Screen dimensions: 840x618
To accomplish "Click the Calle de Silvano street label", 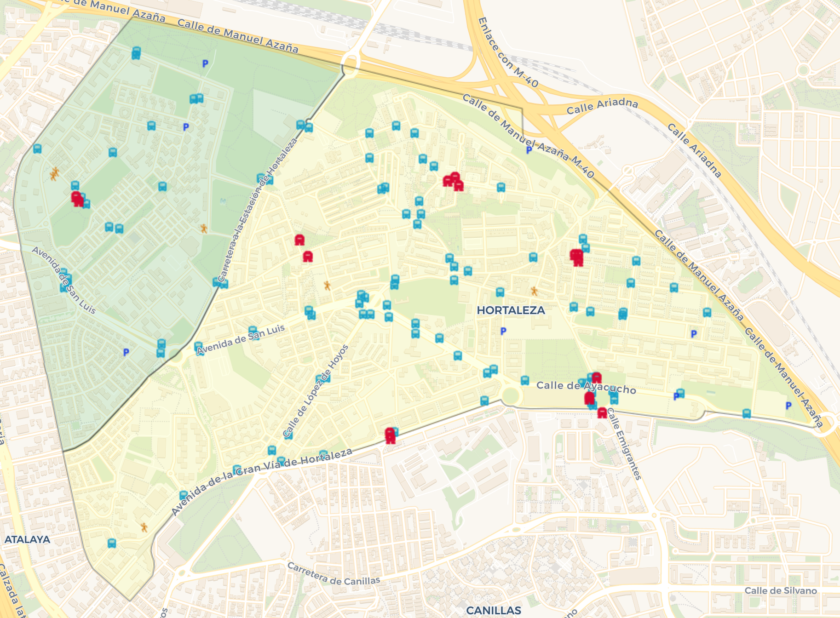I will point(781,591).
